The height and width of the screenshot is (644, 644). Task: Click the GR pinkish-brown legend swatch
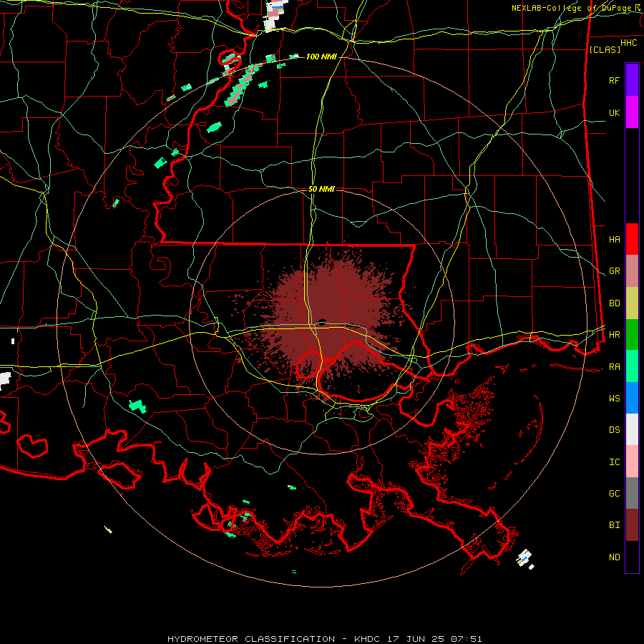(632, 270)
